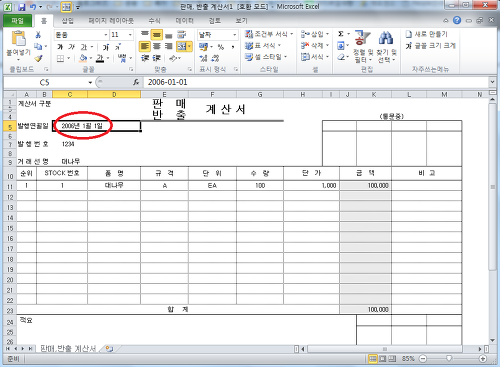Click the Name Box showing C5

click(45, 82)
